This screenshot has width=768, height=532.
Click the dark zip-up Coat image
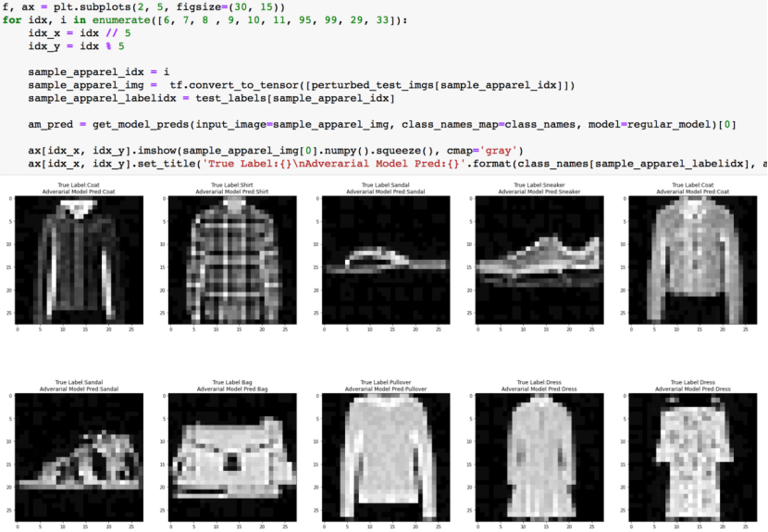tap(79, 260)
